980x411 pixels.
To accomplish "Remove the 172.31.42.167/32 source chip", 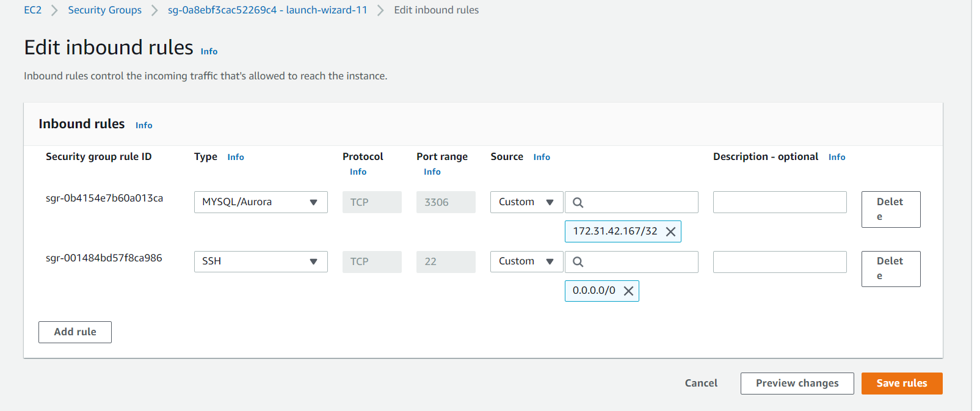I will (x=670, y=231).
